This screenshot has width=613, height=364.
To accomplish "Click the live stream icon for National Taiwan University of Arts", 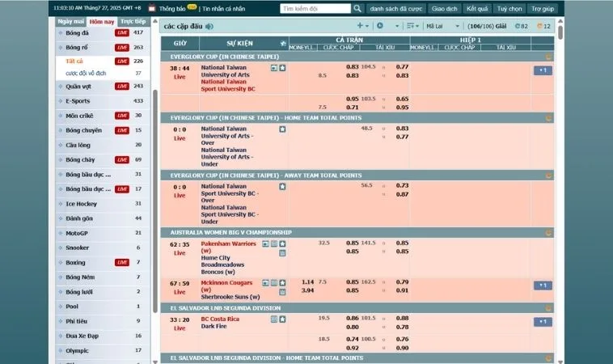I will coord(274,68).
